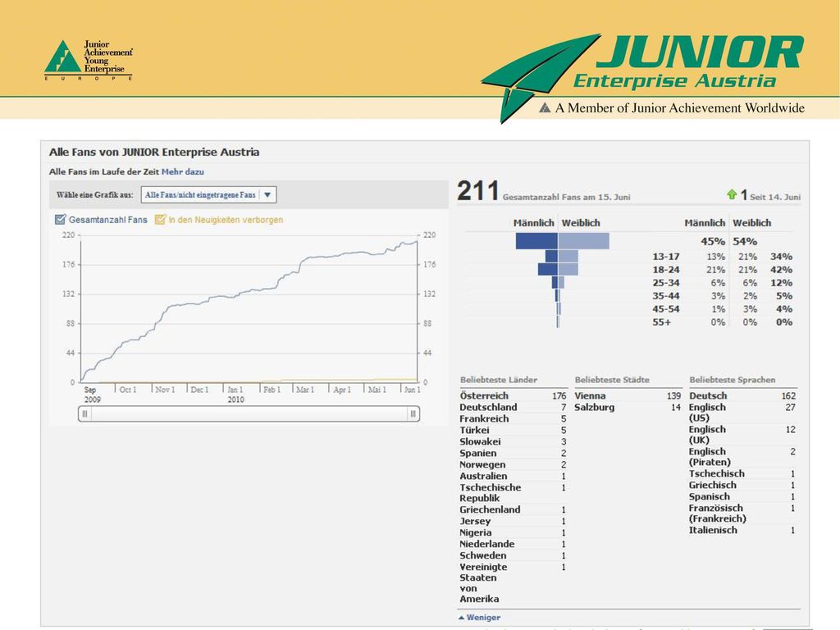The image size is (840, 630).
Task: Click the Norwegen country row
Action: (x=513, y=465)
